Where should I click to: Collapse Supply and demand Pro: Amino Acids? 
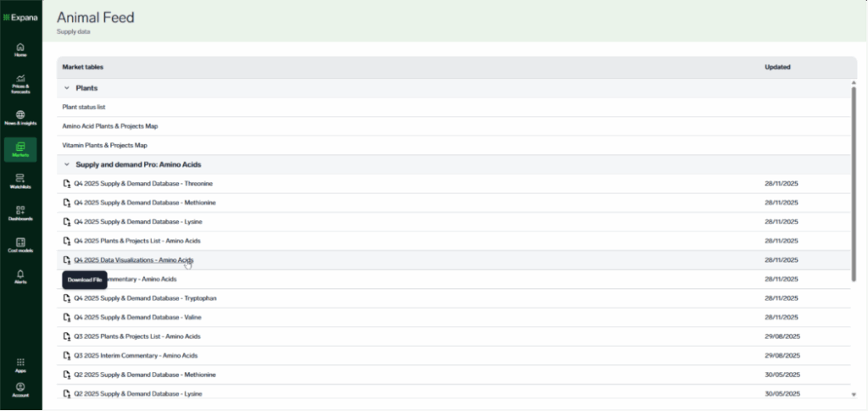(x=67, y=164)
